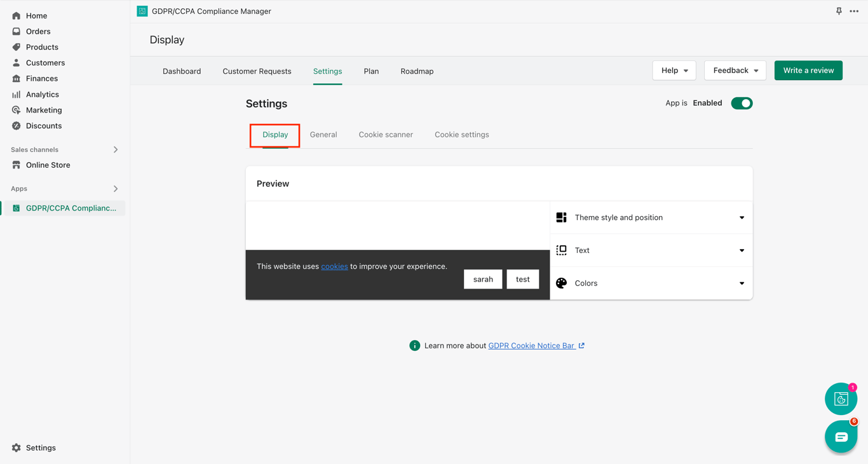Screen dimensions: 868x464
Task: Click the Marketing target icon
Action: point(17,110)
